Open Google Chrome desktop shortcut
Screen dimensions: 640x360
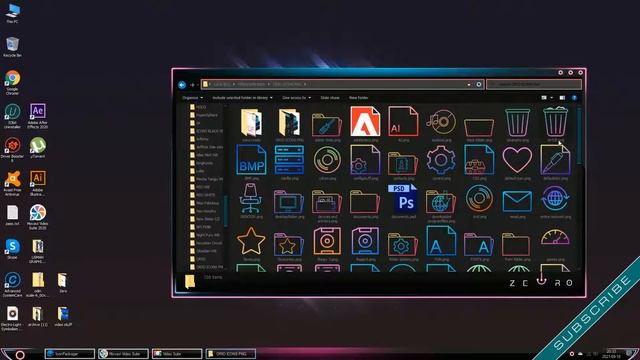tap(12, 82)
